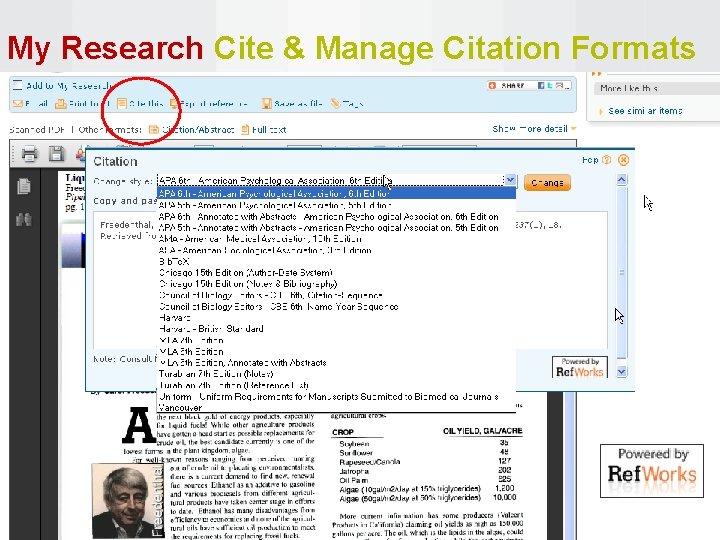The image size is (720, 540).
Task: Open the citation style dropdown arrow
Action: 510,180
